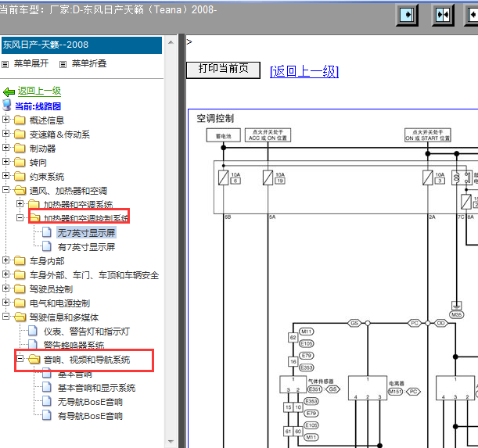Click the 驾驶员控制 folder icon

[x=20, y=289]
